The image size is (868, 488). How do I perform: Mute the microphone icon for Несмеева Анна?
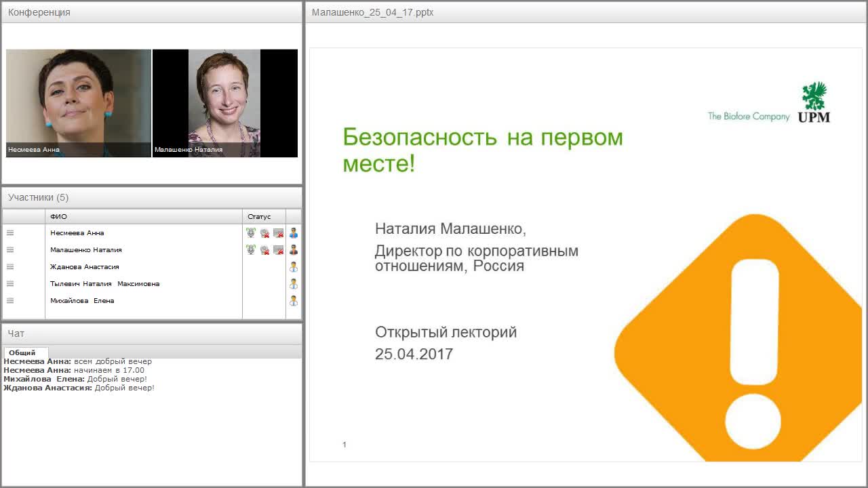coord(250,232)
